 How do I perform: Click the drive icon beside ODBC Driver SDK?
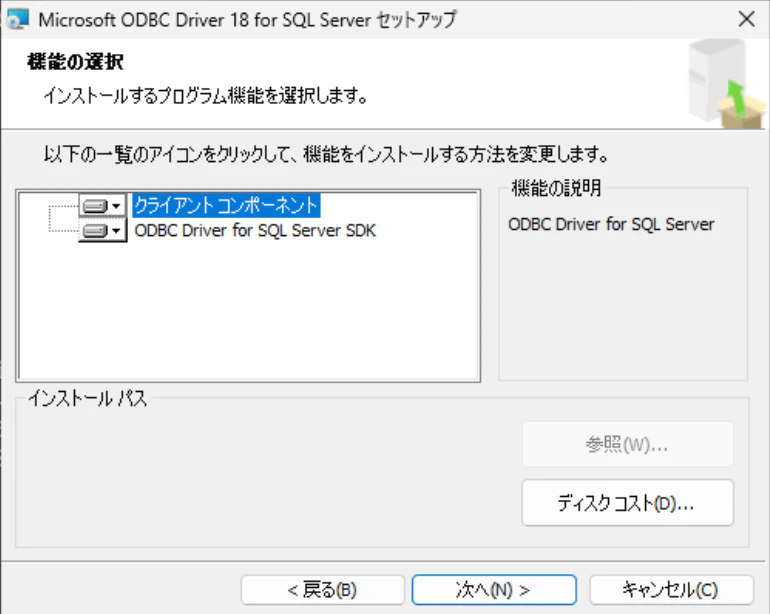click(95, 230)
